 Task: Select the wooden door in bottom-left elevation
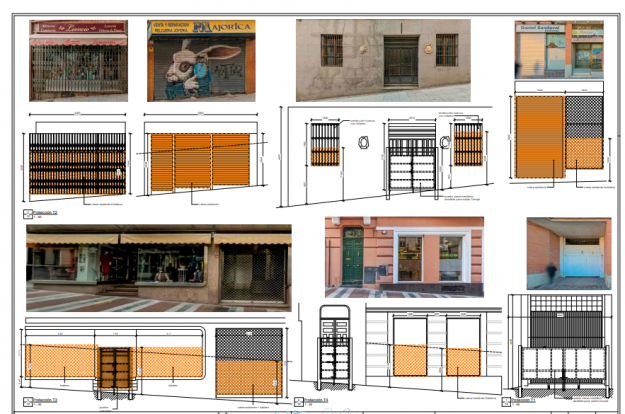coord(115,367)
